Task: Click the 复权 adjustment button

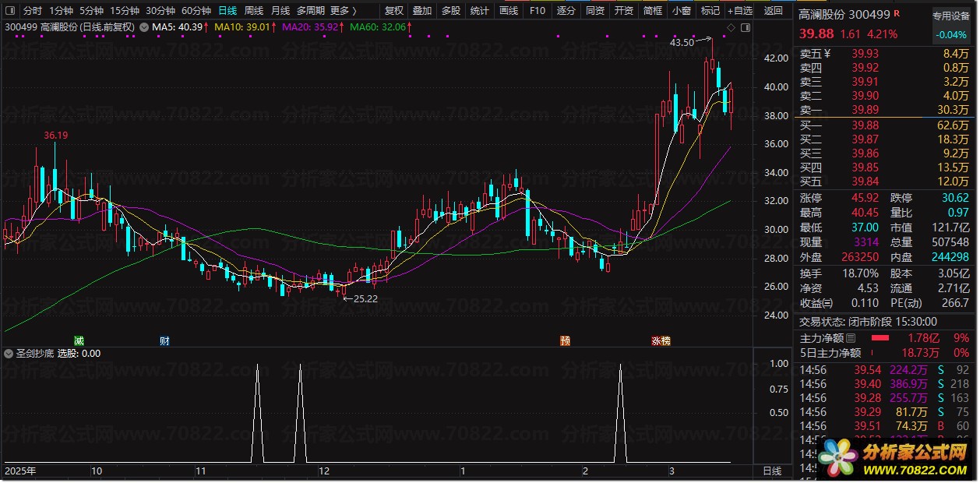Action: click(394, 11)
